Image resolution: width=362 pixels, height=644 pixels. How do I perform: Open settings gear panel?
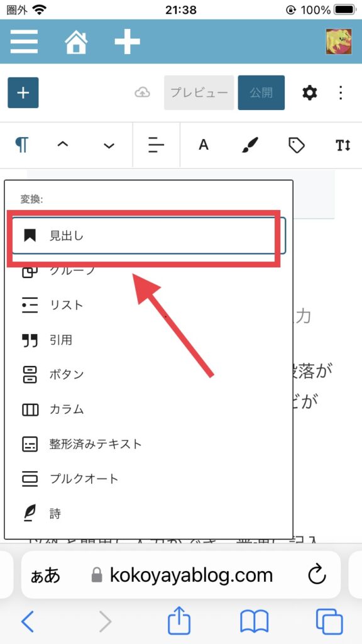point(309,93)
